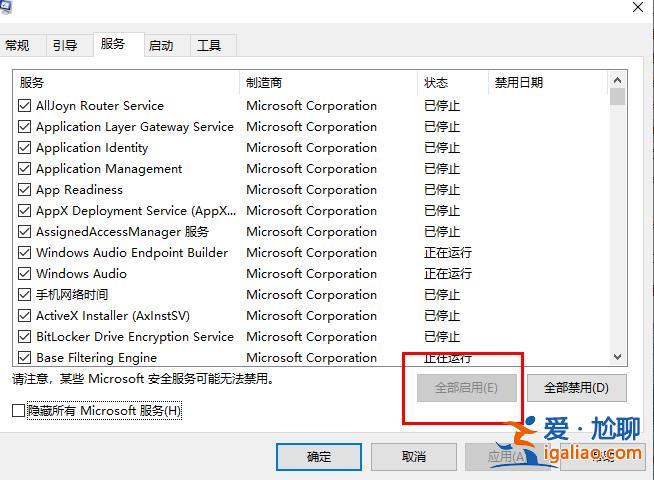Uncheck ActiveX Installer (AxInstSV) checkbox
The image size is (654, 480).
tap(25, 316)
